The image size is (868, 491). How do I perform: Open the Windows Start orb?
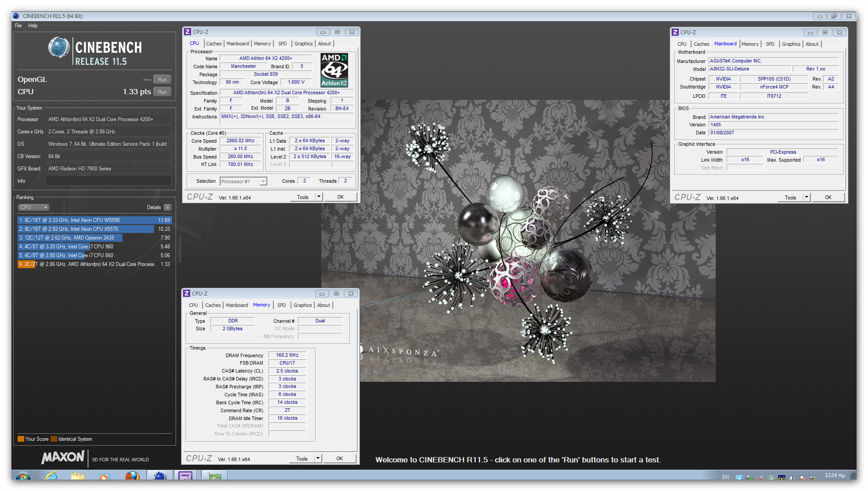(23, 475)
